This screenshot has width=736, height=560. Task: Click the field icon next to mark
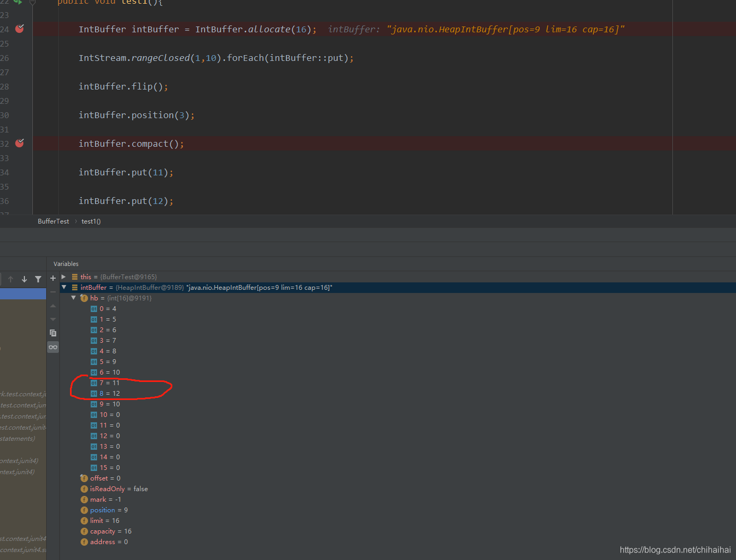(84, 500)
